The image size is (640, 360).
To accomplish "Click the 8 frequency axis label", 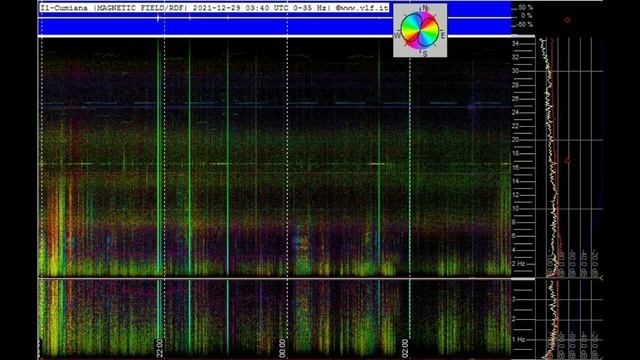I will point(514,222).
